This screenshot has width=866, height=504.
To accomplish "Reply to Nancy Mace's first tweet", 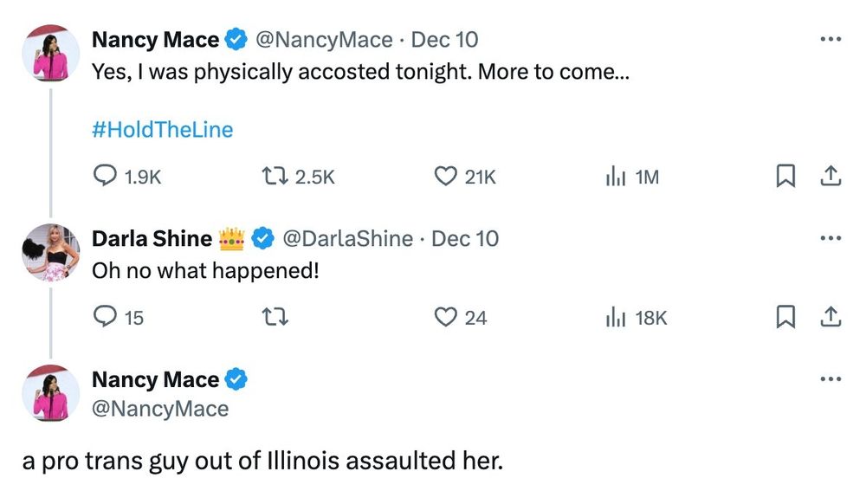I will (x=106, y=177).
